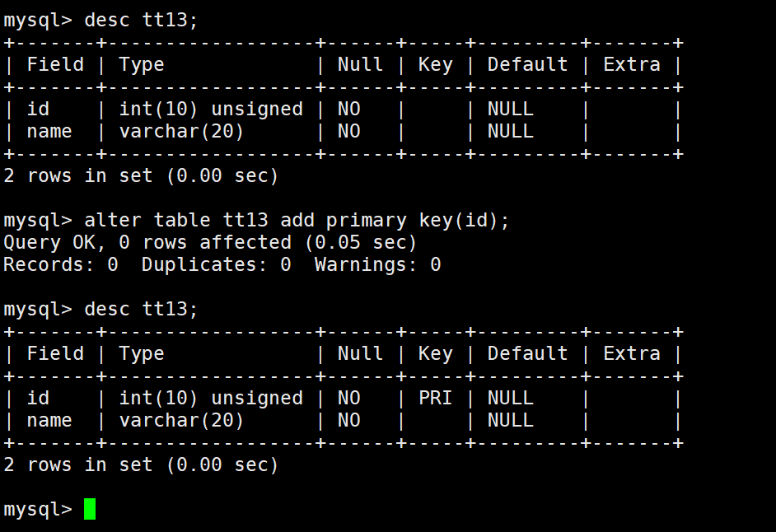The height and width of the screenshot is (532, 776).
Task: Click the Key header in second table
Action: pos(435,354)
